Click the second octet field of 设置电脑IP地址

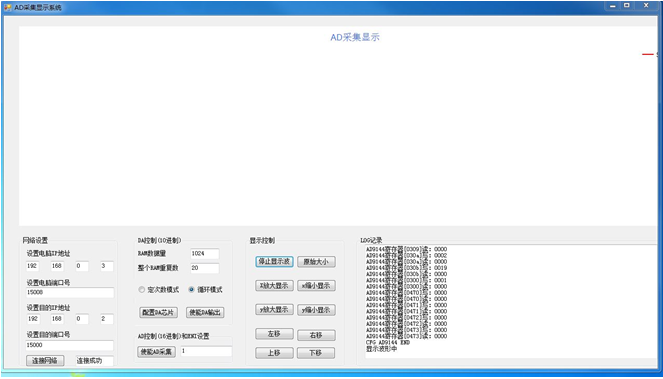tap(58, 266)
